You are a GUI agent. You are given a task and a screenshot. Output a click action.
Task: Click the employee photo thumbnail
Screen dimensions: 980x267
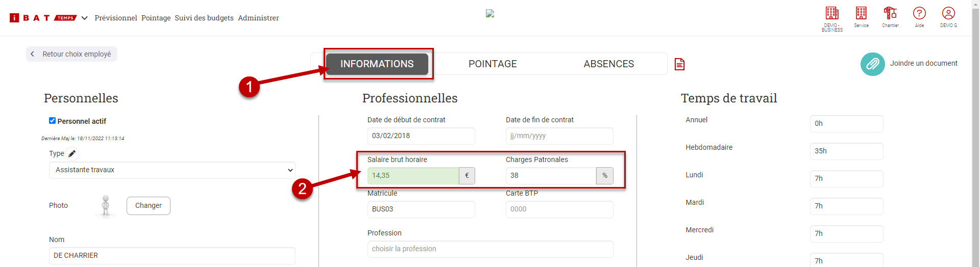106,206
